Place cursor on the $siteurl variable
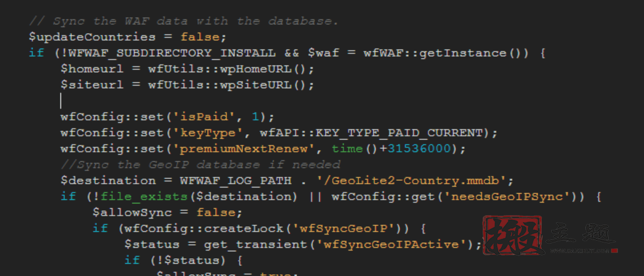 tap(88, 85)
